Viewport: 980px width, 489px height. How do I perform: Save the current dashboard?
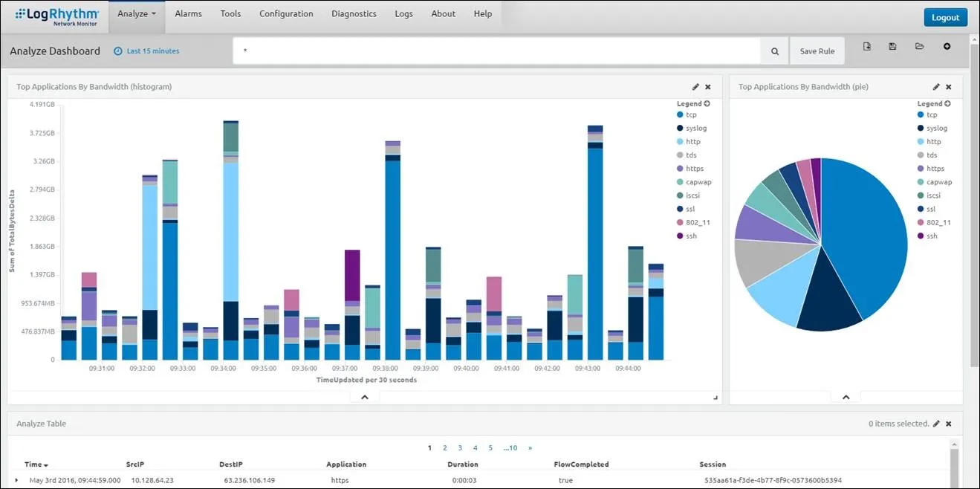tap(892, 46)
